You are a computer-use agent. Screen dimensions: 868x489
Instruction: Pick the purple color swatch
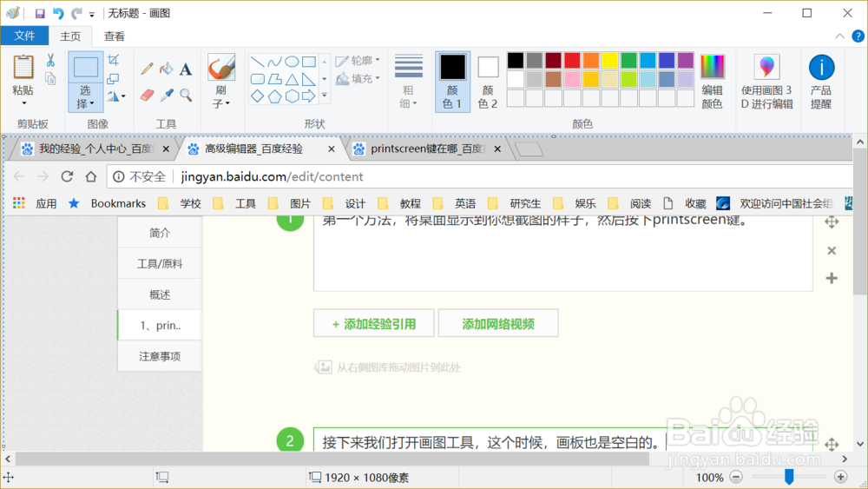point(686,60)
